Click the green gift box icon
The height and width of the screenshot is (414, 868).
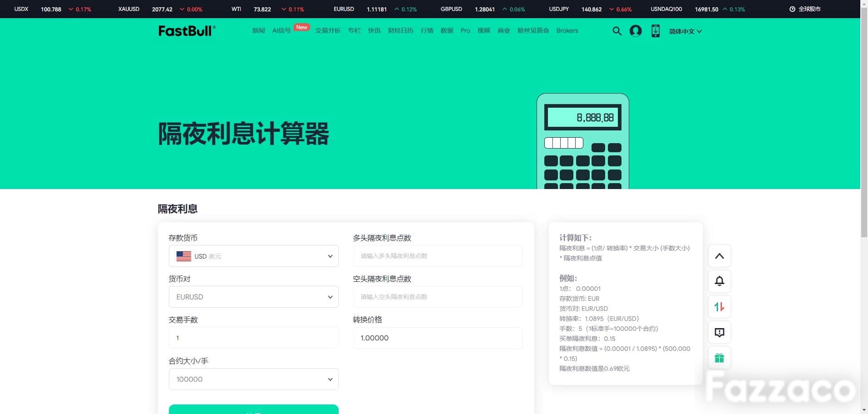pos(720,358)
